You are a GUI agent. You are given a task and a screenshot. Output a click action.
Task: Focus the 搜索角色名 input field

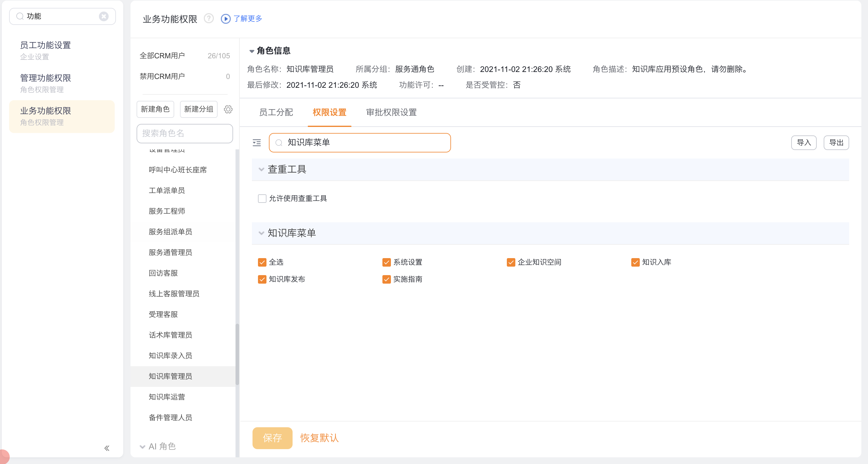[184, 133]
